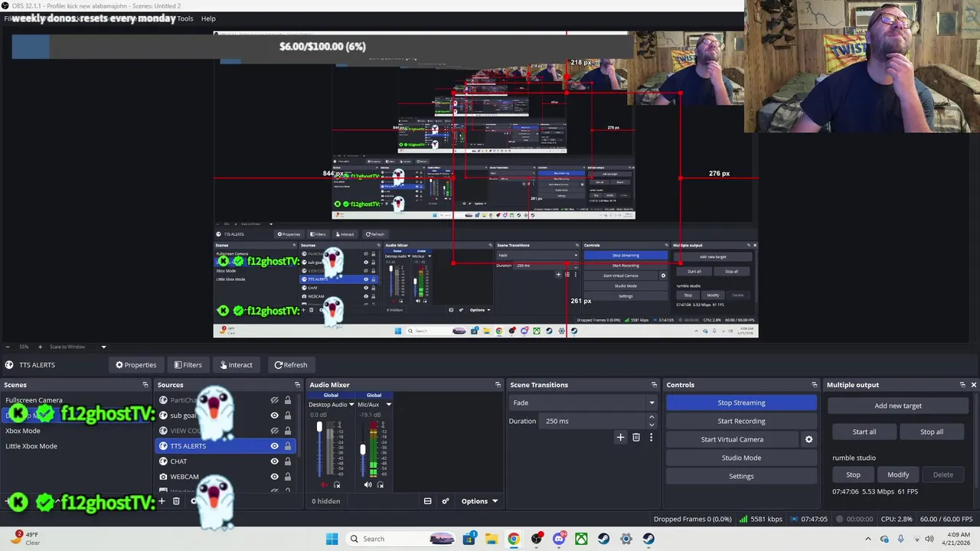Click the Interact button
This screenshot has height=551, width=980.
coord(235,365)
